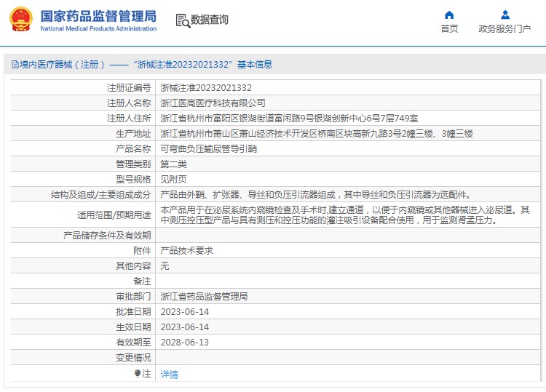Click the 注册人名称 label
The image size is (546, 392).
[129, 103]
